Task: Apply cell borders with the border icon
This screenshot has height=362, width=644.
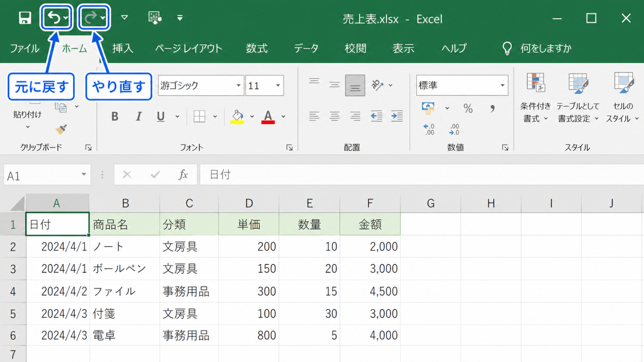Action: (x=199, y=117)
